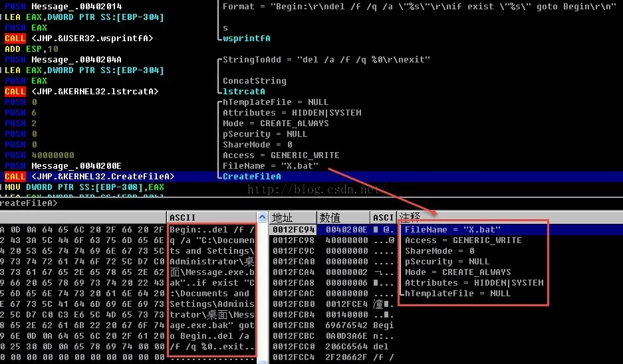
Task: Click the MOV DWORD PTR SS:[EBP-308],EAX line
Action: pyautogui.click(x=84, y=187)
